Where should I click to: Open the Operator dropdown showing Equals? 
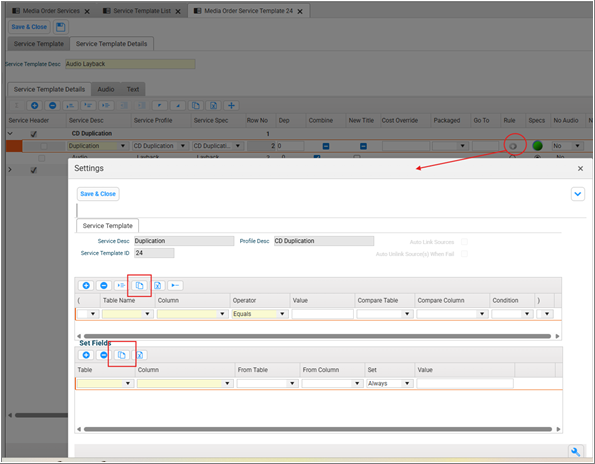point(282,314)
